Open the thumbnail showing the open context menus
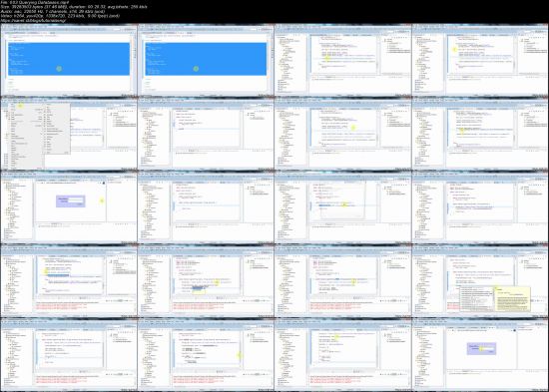Image resolution: width=549 pixels, height=392 pixels. tap(69, 134)
